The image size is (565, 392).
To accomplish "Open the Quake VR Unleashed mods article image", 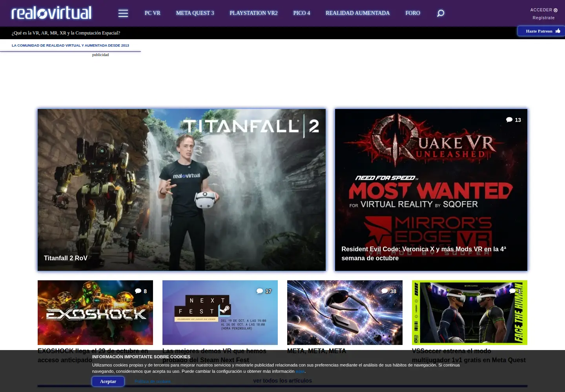I will tap(431, 190).
